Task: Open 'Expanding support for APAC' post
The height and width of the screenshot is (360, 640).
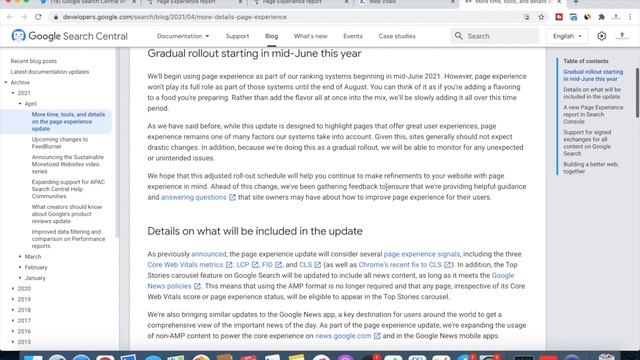Action: [x=68, y=189]
